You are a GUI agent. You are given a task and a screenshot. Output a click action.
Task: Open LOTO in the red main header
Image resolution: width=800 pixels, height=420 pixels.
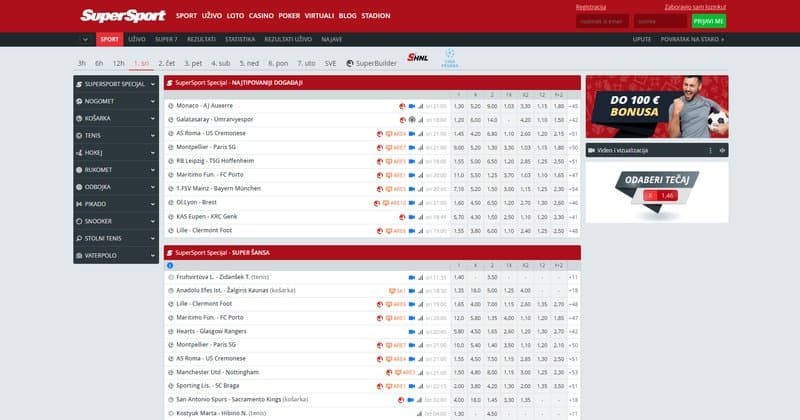(235, 16)
